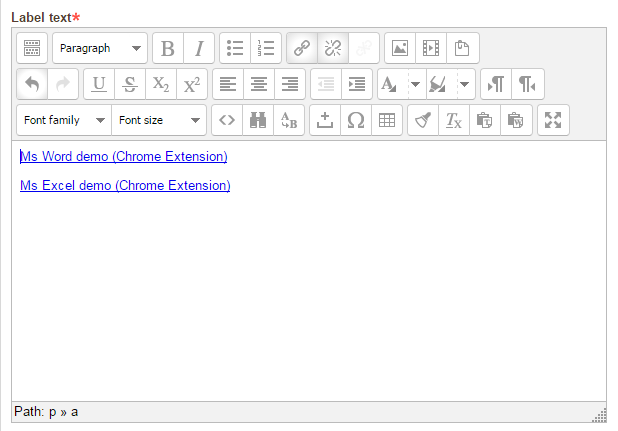
Task: Click the insert/edit link icon
Action: coord(302,48)
